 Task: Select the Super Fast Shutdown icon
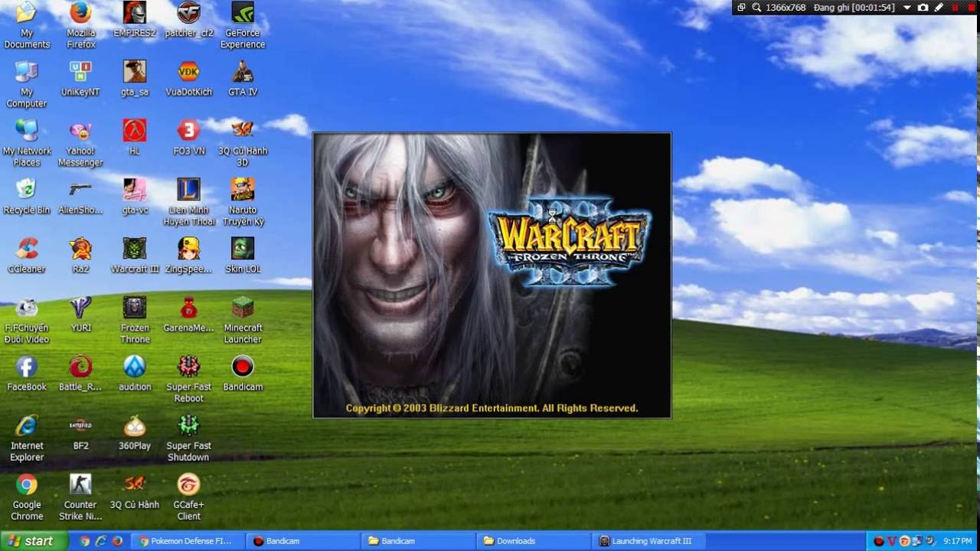(188, 438)
